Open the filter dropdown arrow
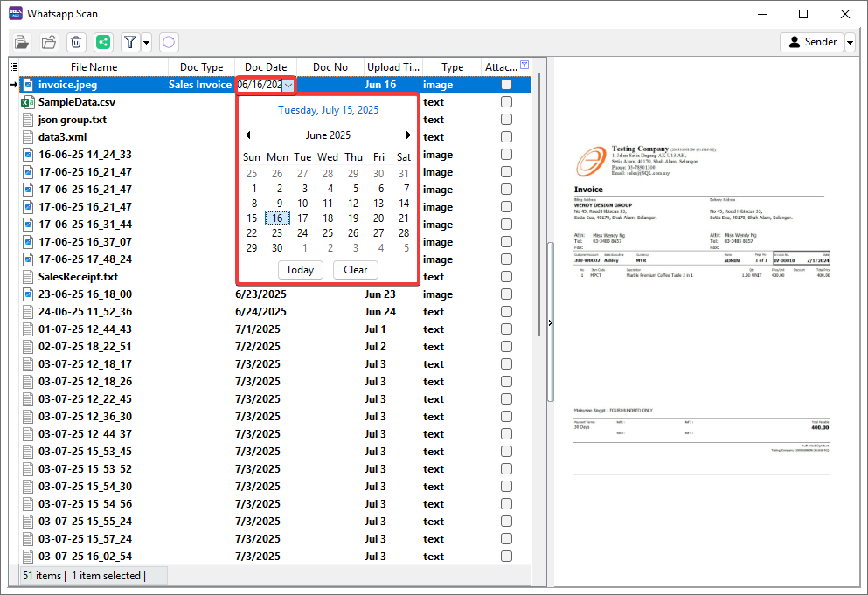Viewport: 868px width, 595px height. 146,42
